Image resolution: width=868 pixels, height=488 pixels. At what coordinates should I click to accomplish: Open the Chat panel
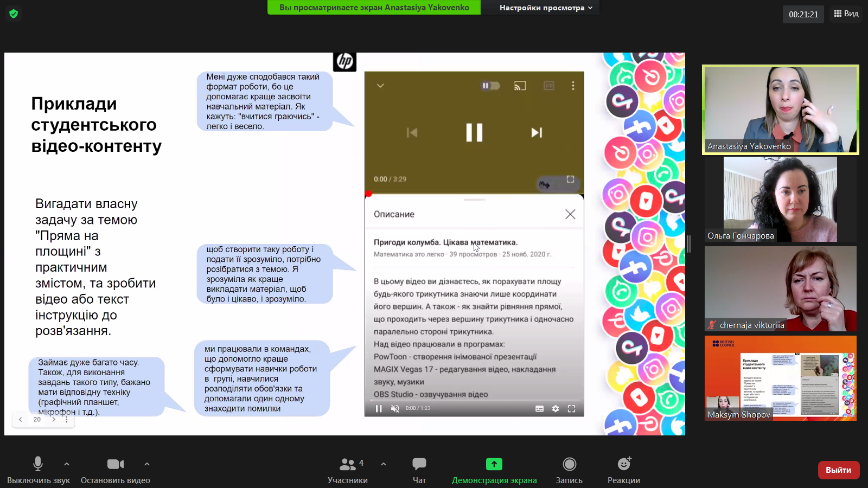coord(419,464)
